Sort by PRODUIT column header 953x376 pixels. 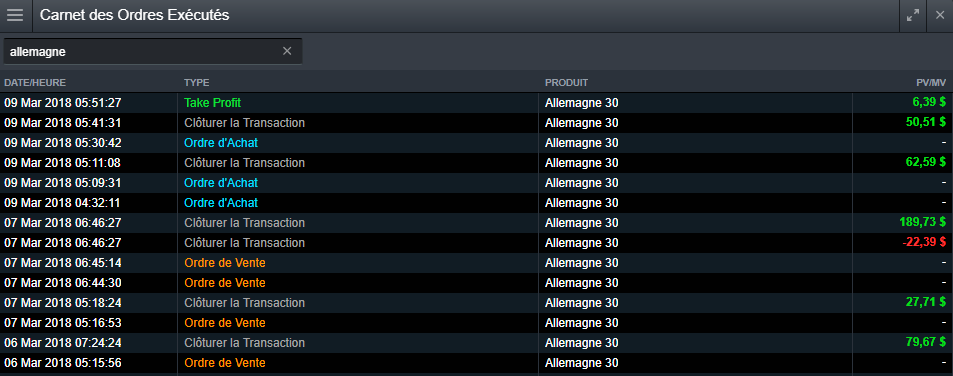566,83
